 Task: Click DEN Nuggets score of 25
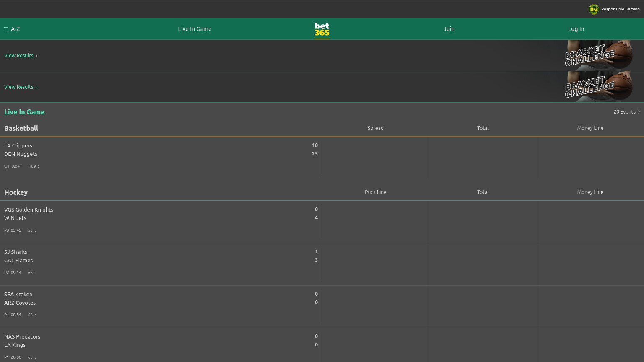315,154
